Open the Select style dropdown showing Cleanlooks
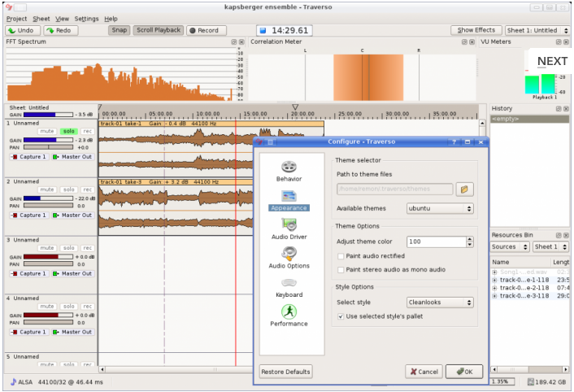574x392 pixels. click(x=440, y=303)
